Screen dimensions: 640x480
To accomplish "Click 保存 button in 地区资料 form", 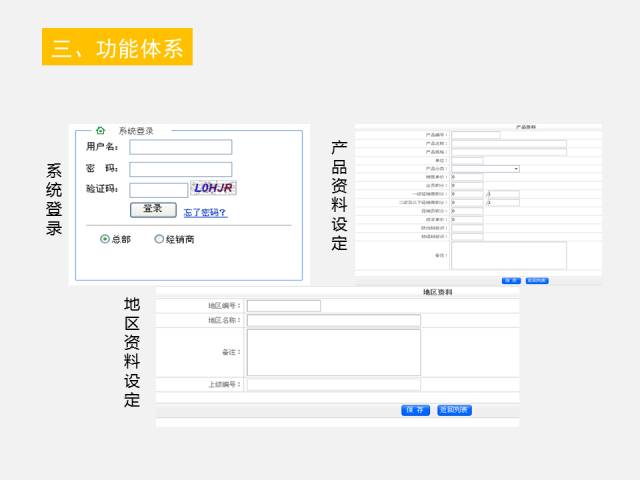I will tap(415, 410).
